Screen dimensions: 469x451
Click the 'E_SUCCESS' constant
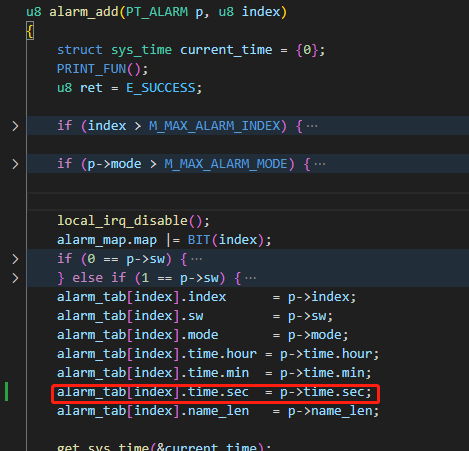click(160, 88)
